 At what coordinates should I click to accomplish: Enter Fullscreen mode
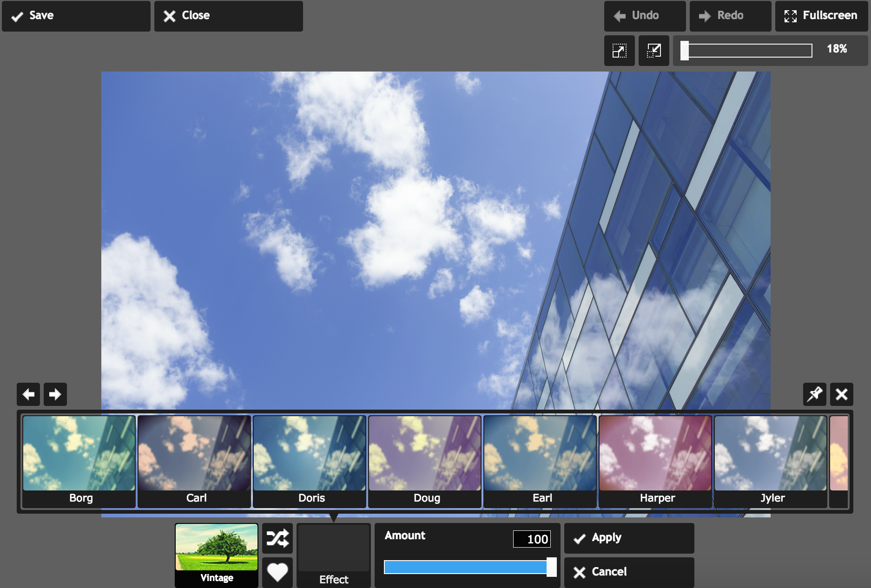(x=822, y=16)
